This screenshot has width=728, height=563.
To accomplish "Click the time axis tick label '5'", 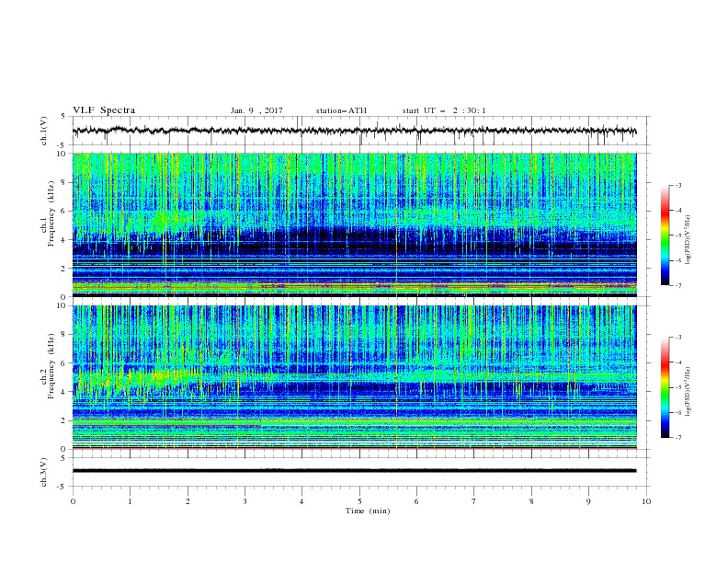I will [x=359, y=501].
